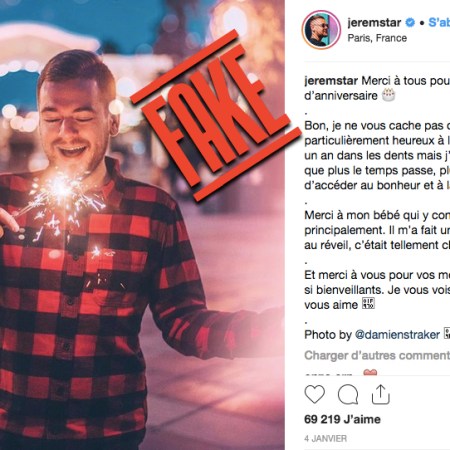View the 69 219 J'aime likes list

tap(342, 419)
